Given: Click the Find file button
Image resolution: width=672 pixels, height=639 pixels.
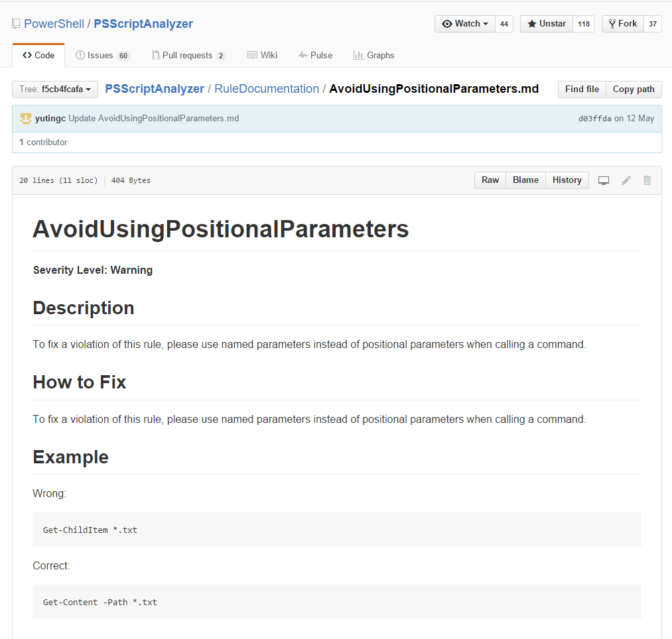Looking at the screenshot, I should click(582, 89).
